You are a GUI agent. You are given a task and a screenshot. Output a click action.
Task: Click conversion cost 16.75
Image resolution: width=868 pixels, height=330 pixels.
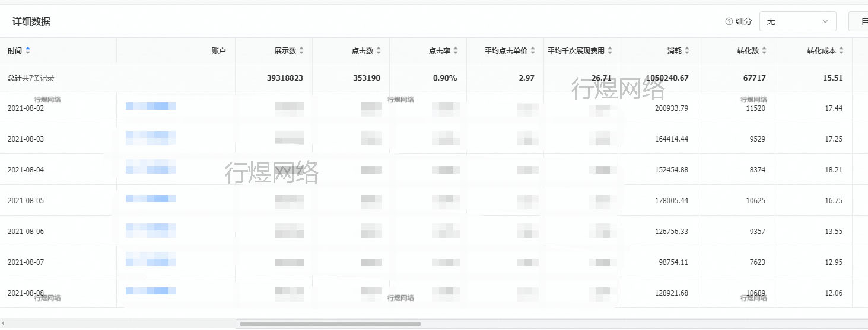pos(834,201)
